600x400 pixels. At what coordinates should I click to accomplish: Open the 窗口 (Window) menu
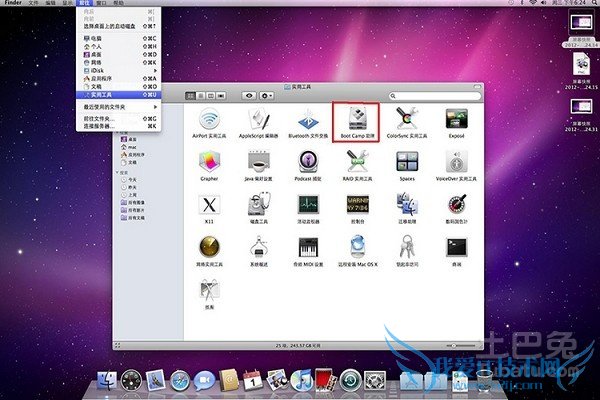tap(101, 3)
